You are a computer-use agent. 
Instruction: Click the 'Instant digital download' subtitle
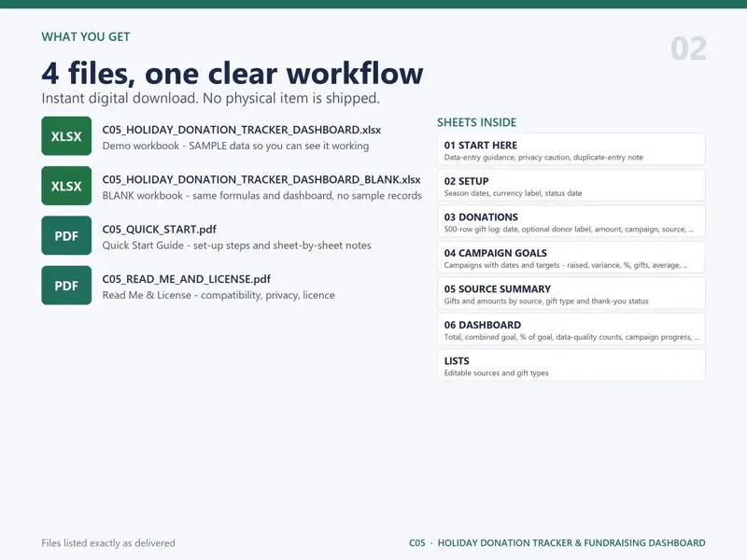pos(211,98)
